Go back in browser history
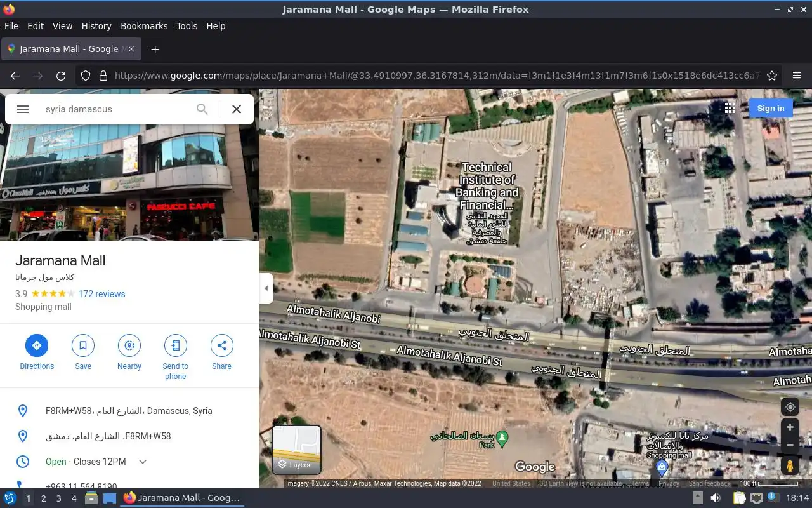 tap(15, 76)
